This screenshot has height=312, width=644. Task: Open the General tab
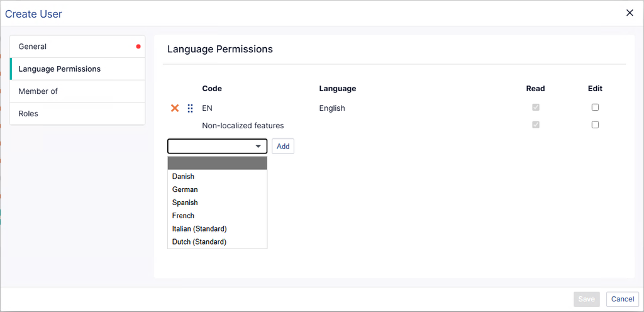tap(77, 47)
